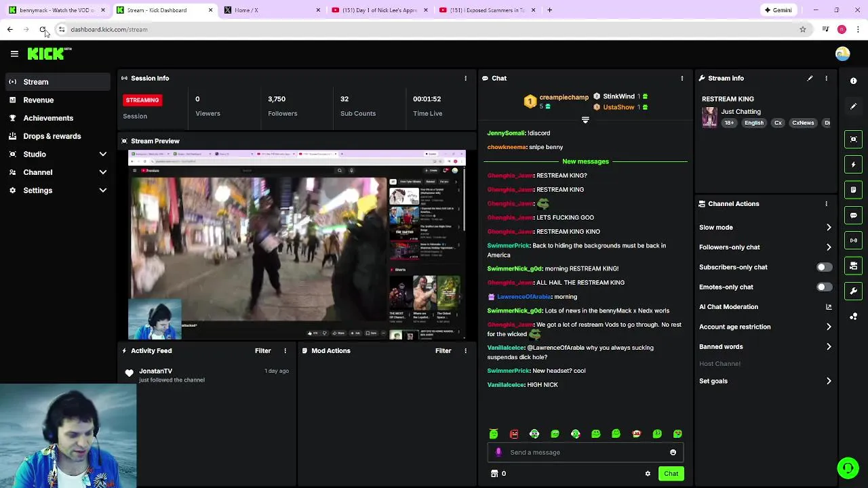The image size is (868, 488).
Task: Expand the Settings sidebar section
Action: (x=103, y=190)
